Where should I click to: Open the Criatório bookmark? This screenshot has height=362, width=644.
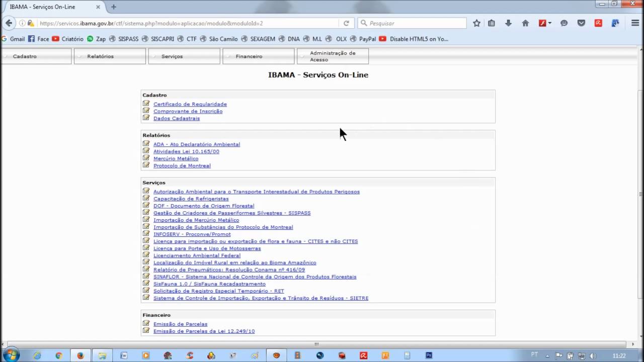(67, 39)
